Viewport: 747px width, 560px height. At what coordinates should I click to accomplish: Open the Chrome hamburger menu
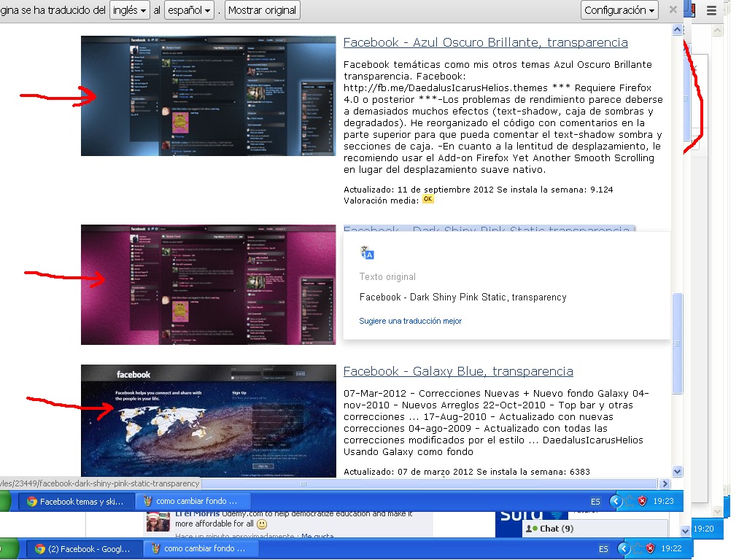click(711, 10)
